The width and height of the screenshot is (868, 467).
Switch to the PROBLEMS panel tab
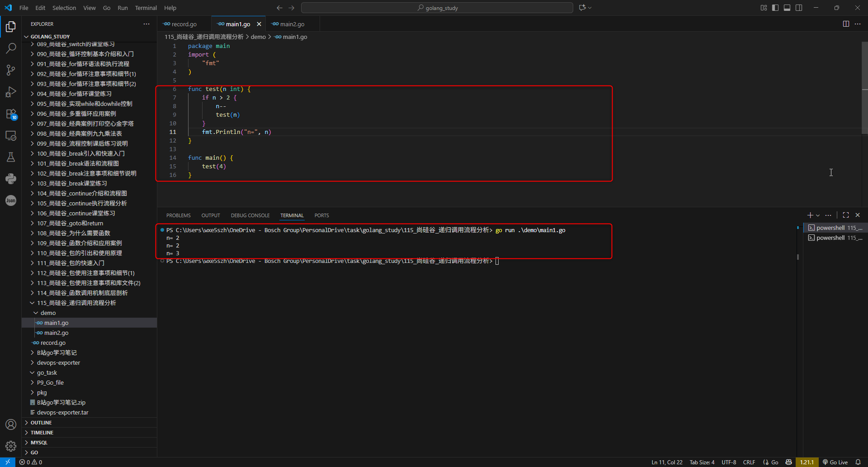click(179, 215)
